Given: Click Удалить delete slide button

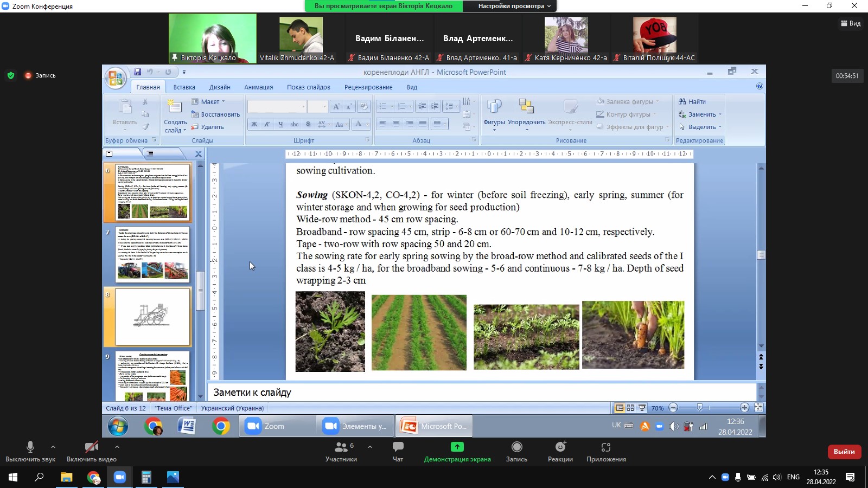Looking at the screenshot, I should 207,127.
